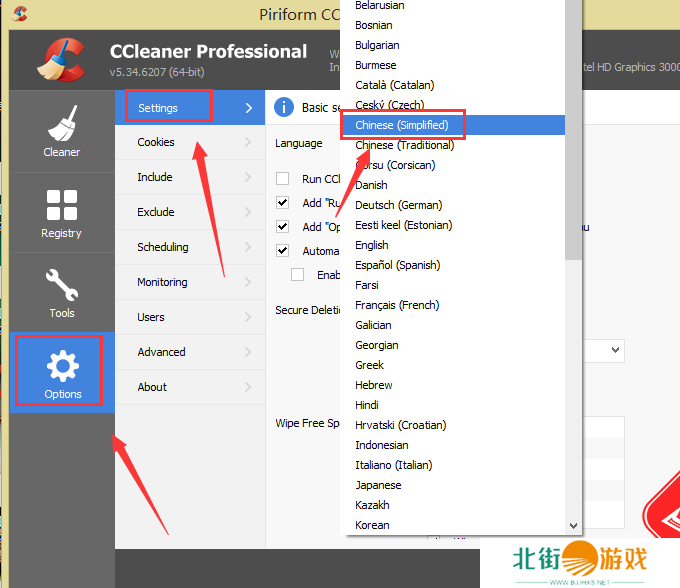Uncheck the Automatically checkbox
680x588 pixels.
283,251
